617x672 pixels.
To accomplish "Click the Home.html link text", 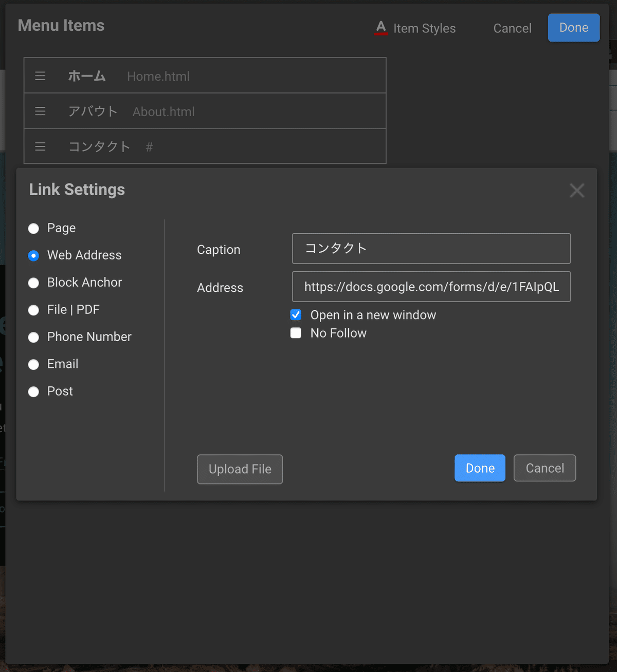I will [158, 77].
